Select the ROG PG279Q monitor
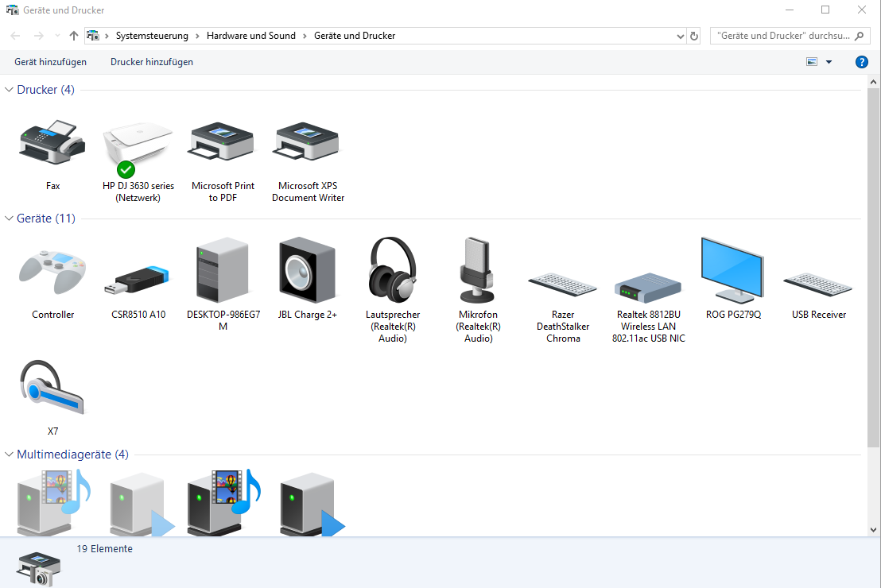 [732, 271]
